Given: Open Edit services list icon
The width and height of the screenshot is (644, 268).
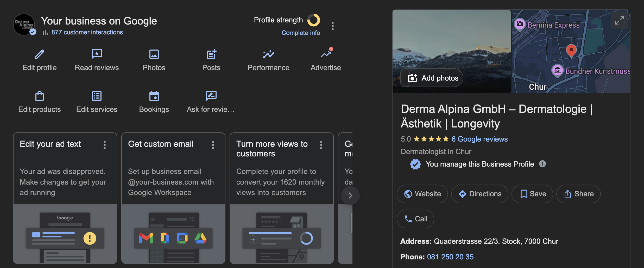Looking at the screenshot, I should pyautogui.click(x=97, y=96).
